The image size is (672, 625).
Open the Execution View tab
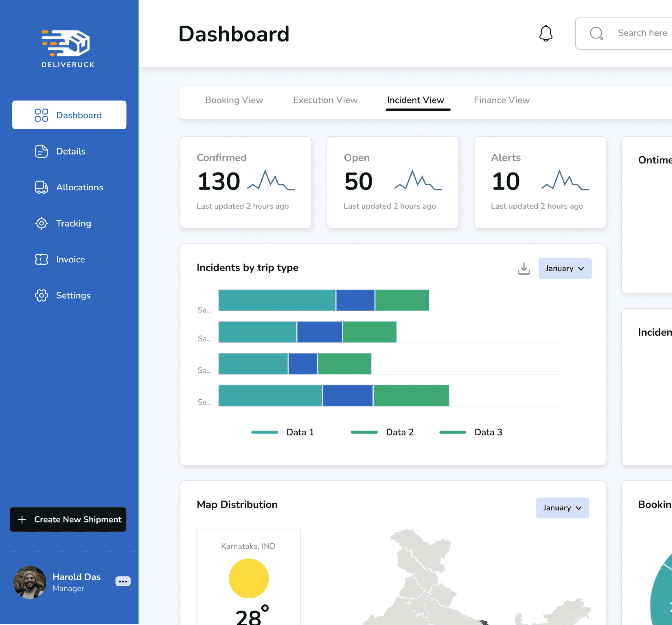click(x=325, y=100)
